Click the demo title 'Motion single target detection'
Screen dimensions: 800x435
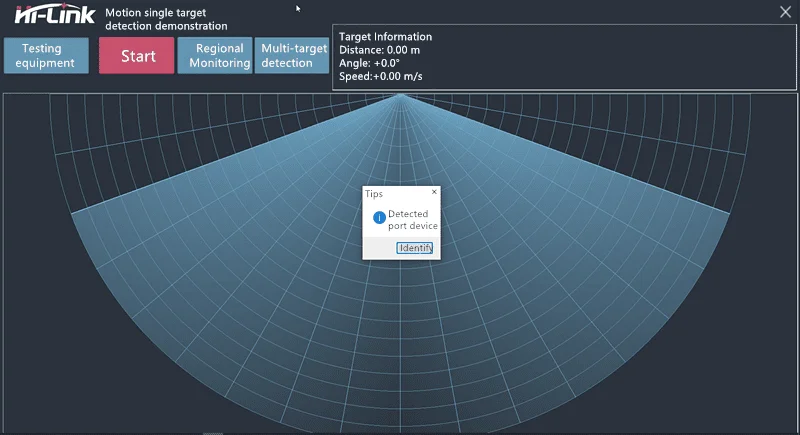[x=167, y=19]
